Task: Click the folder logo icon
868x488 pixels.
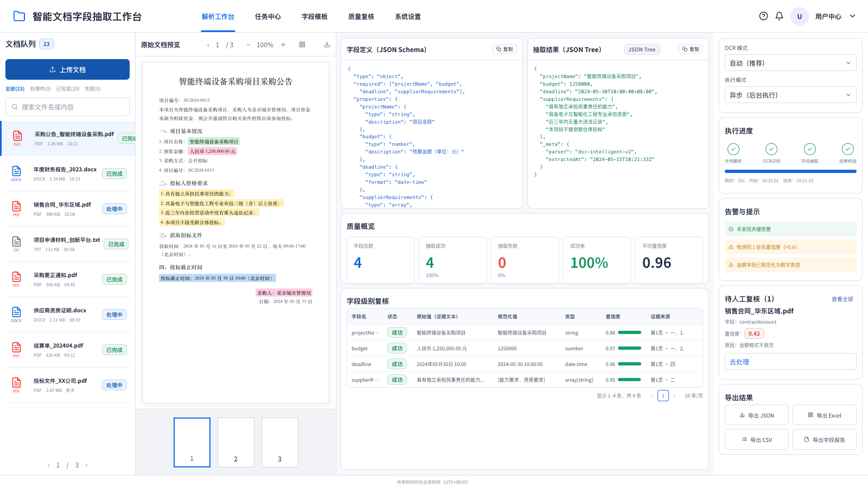Action: (19, 16)
